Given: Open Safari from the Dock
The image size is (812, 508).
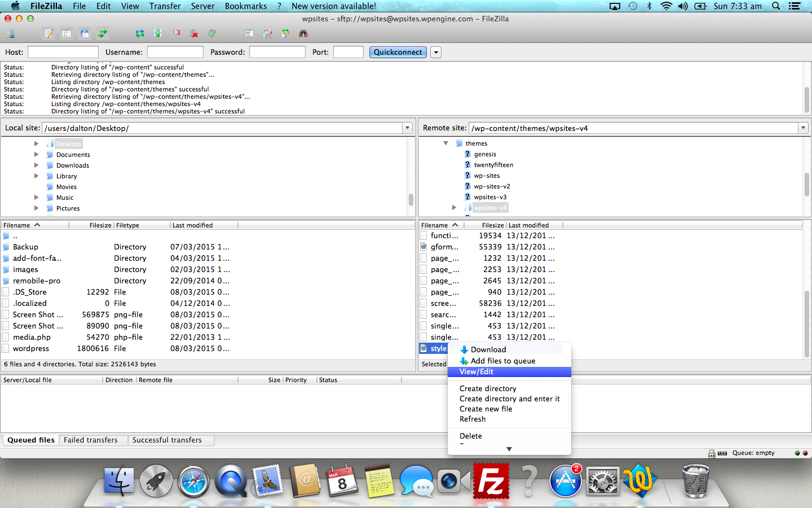Looking at the screenshot, I should (193, 481).
